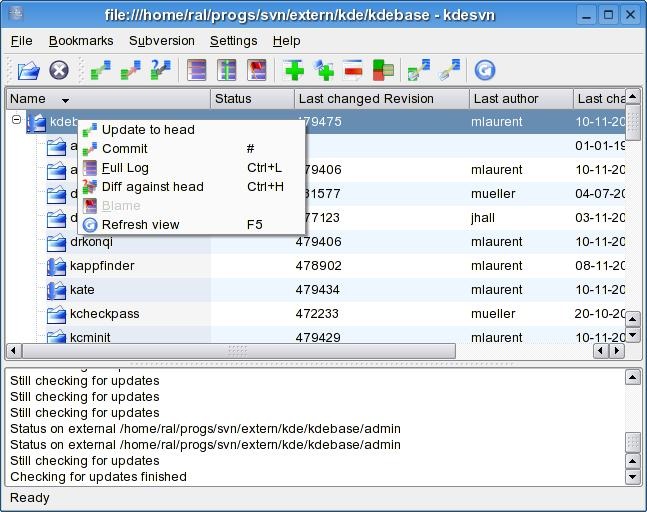Image resolution: width=647 pixels, height=512 pixels.
Task: Click the toolbar icon with brush and arrow
Action: [x=449, y=70]
